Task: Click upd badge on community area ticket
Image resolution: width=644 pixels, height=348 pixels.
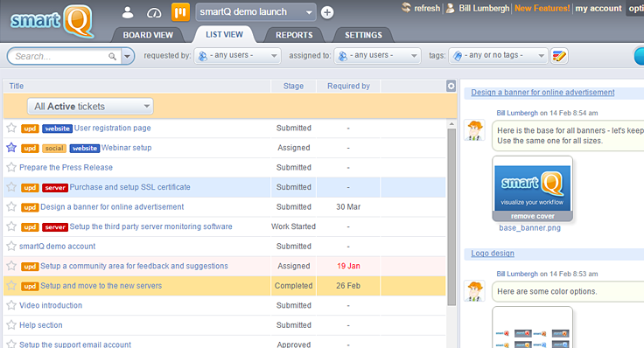Action: click(30, 267)
